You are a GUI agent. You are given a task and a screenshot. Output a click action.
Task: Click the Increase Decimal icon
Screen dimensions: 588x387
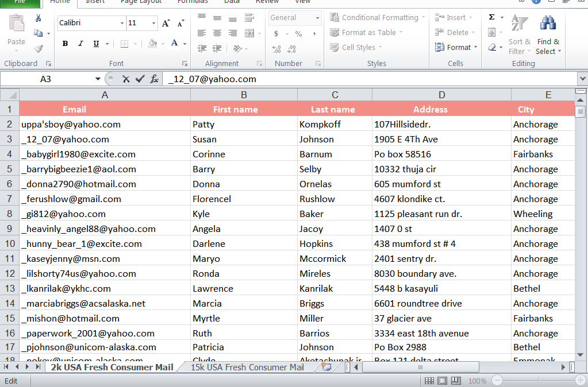276,49
